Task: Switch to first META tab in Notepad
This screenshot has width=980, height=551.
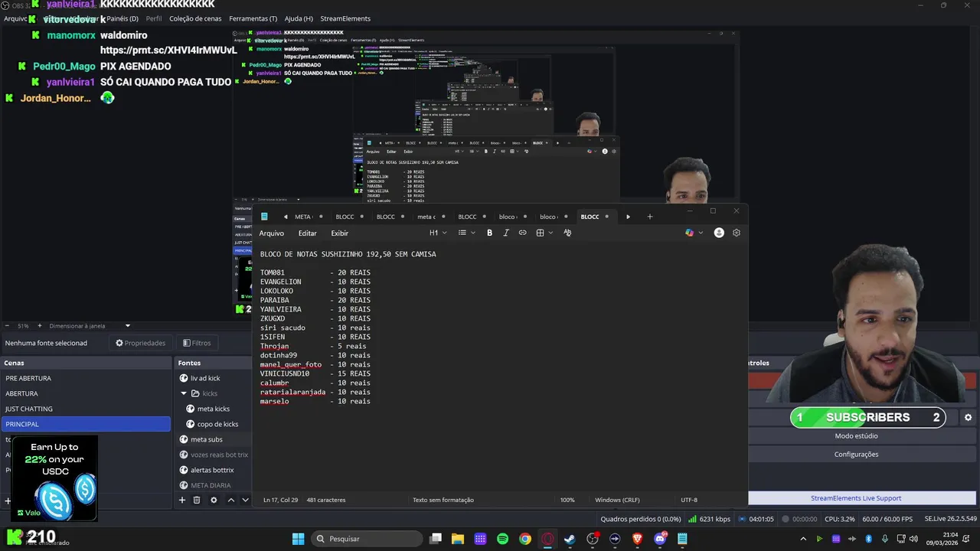Action: pos(303,217)
